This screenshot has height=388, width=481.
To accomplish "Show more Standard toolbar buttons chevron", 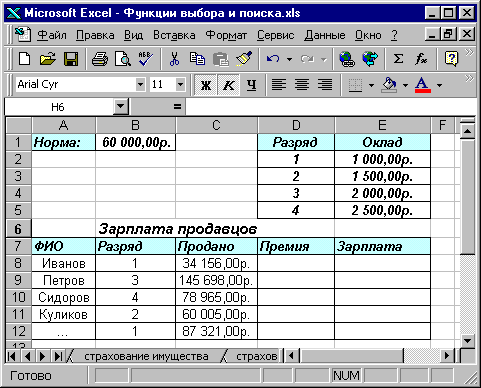I will point(469,53).
